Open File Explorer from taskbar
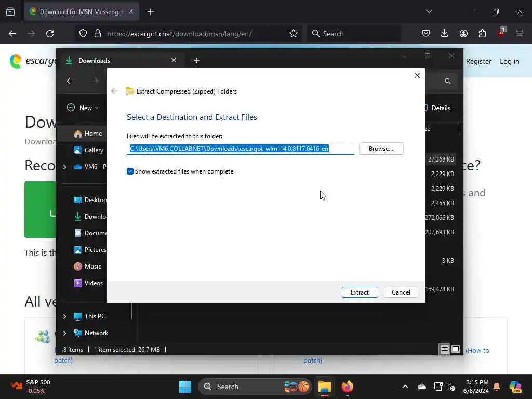Viewport: 532px width, 399px height. click(324, 387)
